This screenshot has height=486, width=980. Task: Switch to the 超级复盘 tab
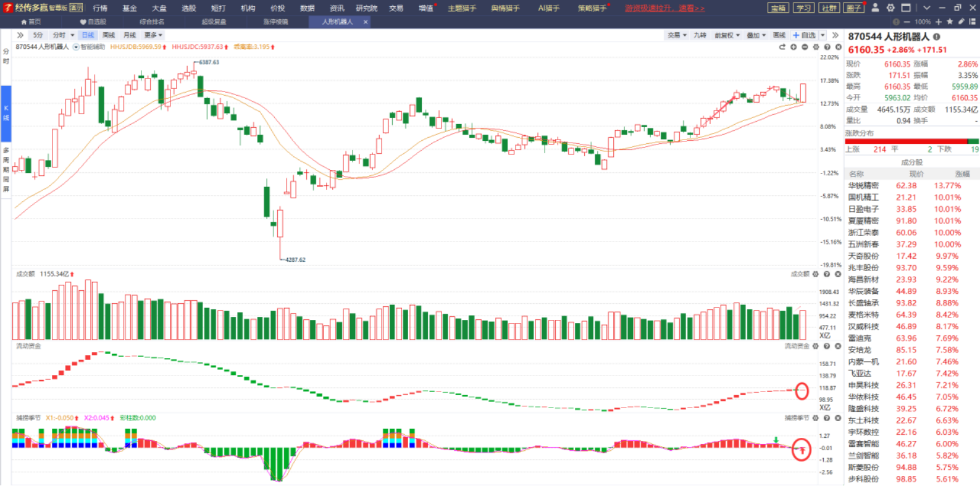coord(214,22)
